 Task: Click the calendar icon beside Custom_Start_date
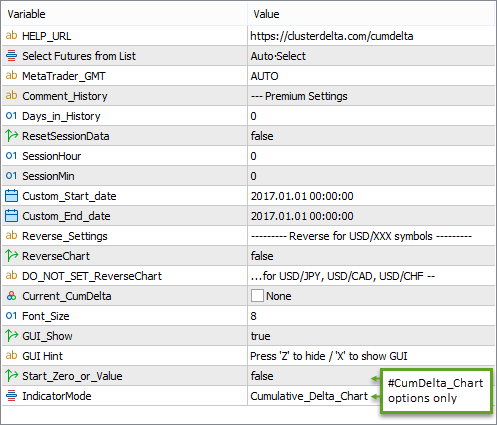click(x=12, y=196)
